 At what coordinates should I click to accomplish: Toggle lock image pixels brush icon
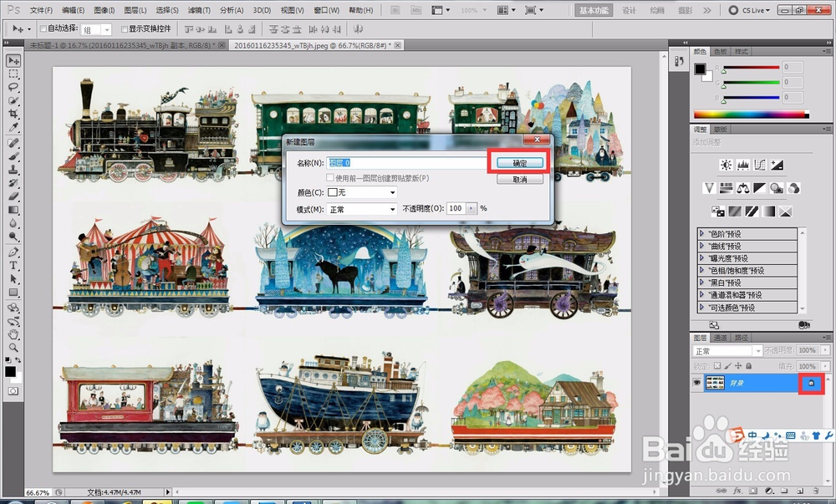[728, 366]
